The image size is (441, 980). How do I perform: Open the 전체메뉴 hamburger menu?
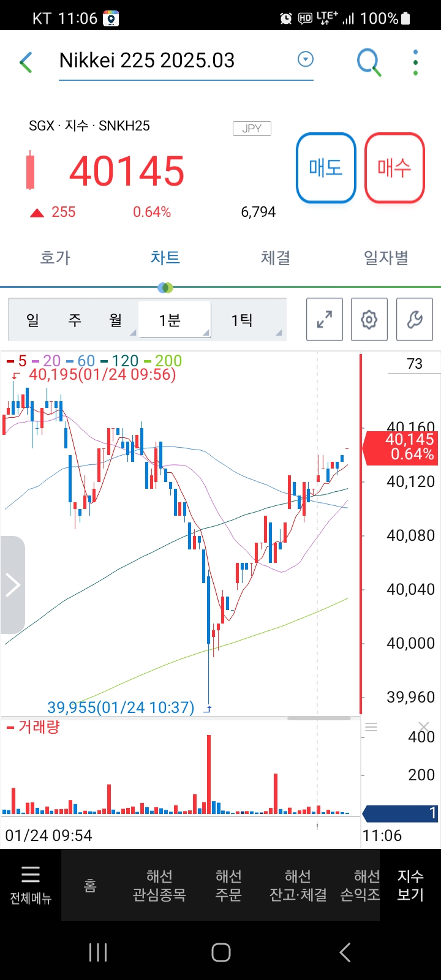coord(31,884)
